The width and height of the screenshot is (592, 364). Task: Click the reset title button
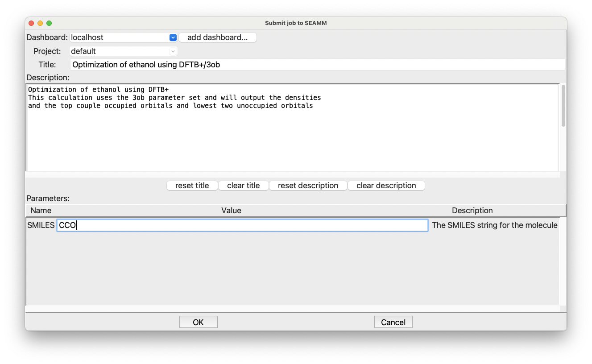[192, 186]
